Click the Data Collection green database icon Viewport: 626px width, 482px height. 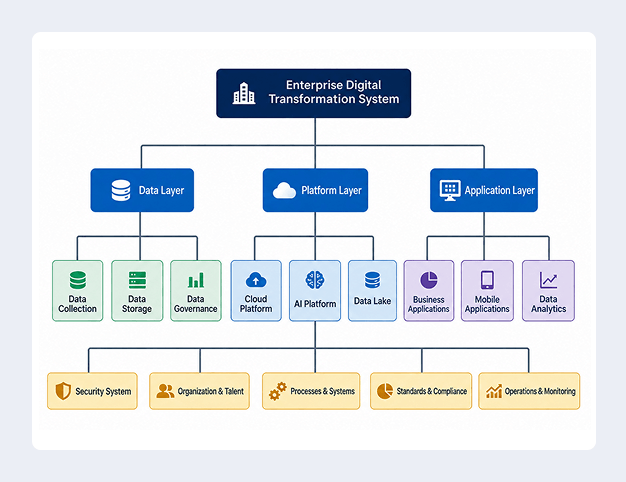tap(77, 280)
